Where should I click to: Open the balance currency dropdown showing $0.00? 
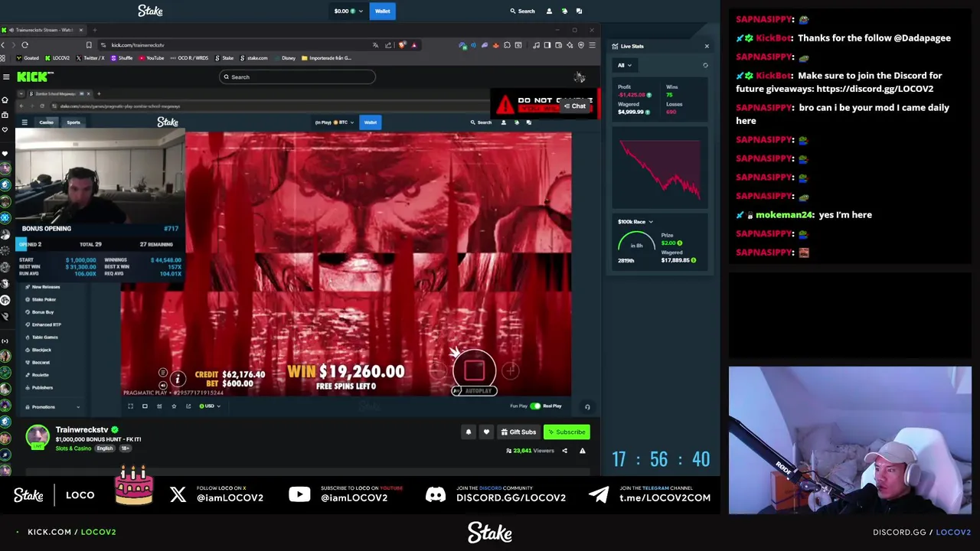348,11
